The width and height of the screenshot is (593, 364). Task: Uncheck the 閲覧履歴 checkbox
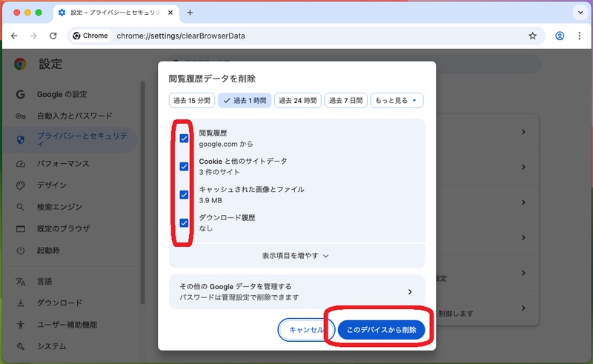coord(184,138)
